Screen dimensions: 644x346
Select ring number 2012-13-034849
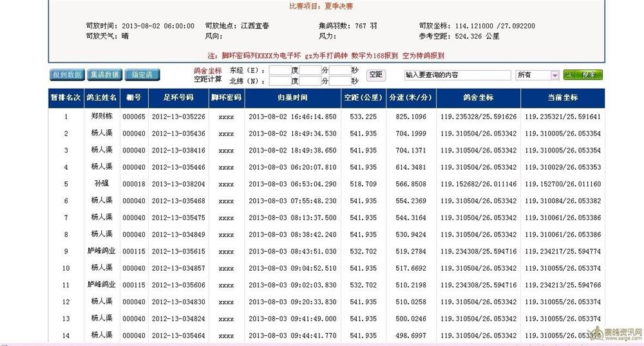(178, 235)
